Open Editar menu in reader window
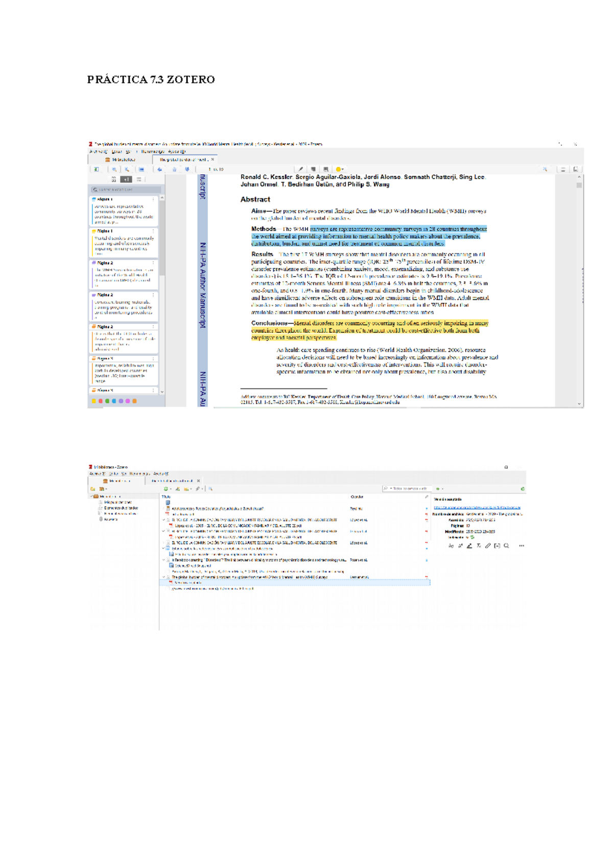613x868 pixels. click(x=117, y=152)
